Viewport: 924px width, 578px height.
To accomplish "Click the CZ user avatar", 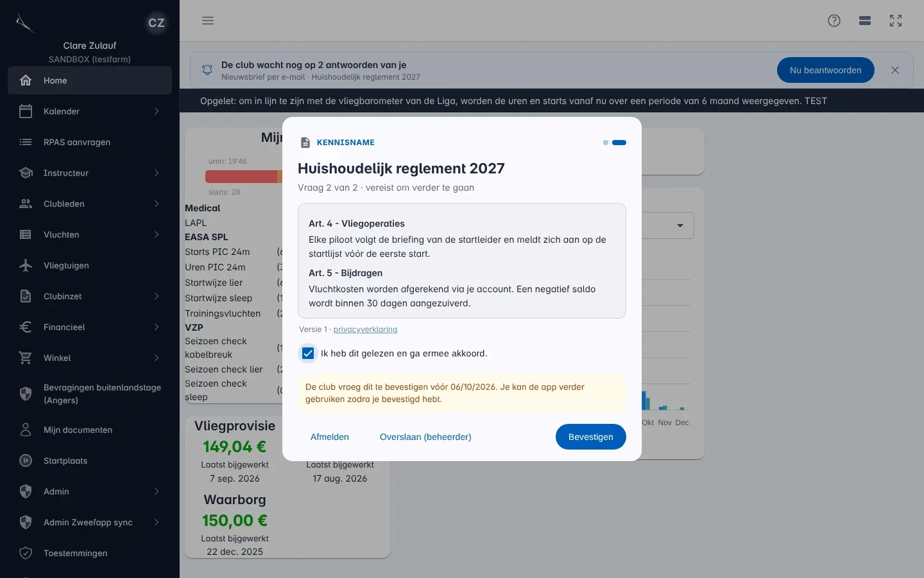I will tap(157, 23).
